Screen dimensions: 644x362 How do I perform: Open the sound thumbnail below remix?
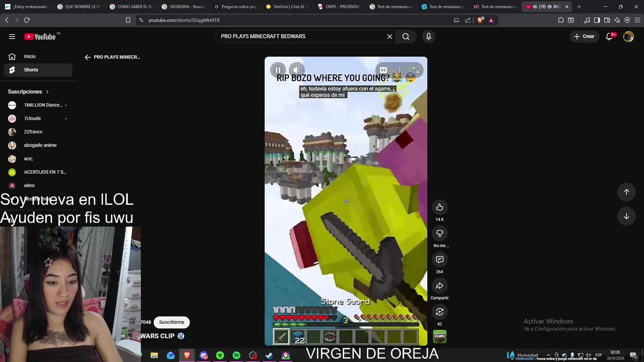click(x=439, y=336)
